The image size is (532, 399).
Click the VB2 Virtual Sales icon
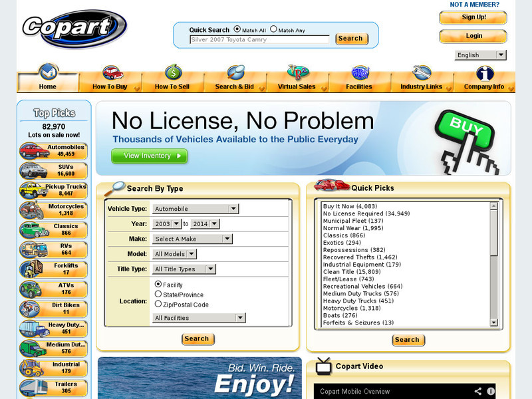298,72
